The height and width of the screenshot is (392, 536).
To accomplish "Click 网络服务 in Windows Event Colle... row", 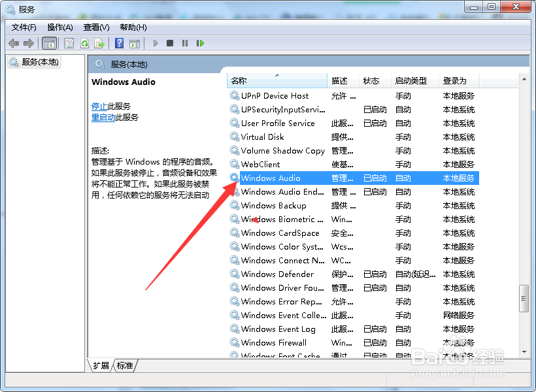I will pyautogui.click(x=459, y=315).
